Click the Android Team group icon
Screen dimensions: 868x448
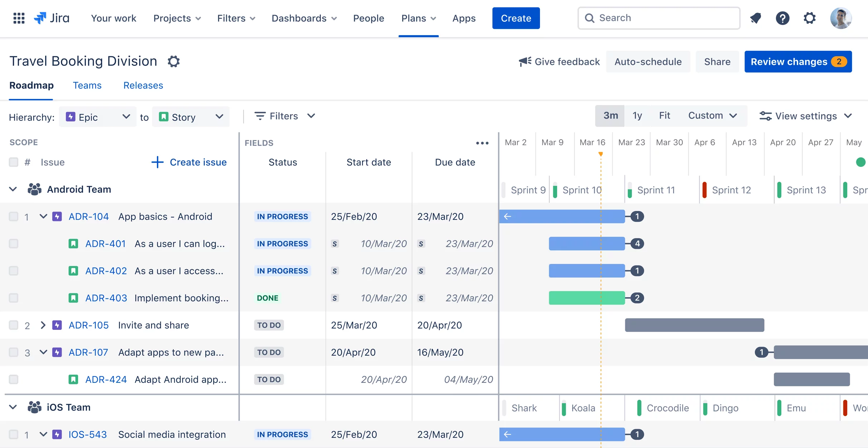pyautogui.click(x=35, y=190)
